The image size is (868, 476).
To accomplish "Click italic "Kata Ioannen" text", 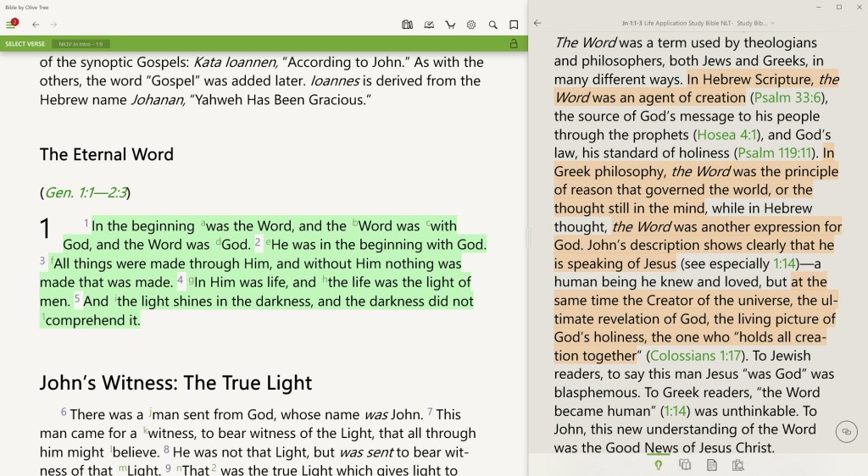I will point(235,62).
